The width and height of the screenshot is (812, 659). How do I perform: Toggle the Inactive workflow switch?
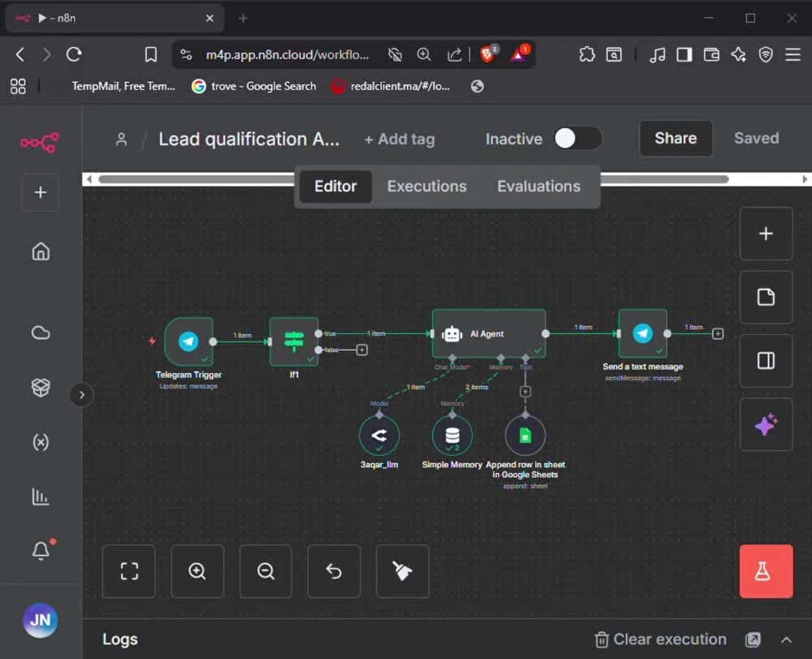pyautogui.click(x=577, y=138)
